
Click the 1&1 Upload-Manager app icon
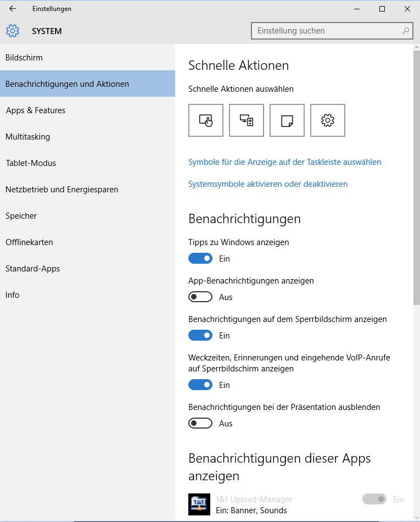(199, 504)
